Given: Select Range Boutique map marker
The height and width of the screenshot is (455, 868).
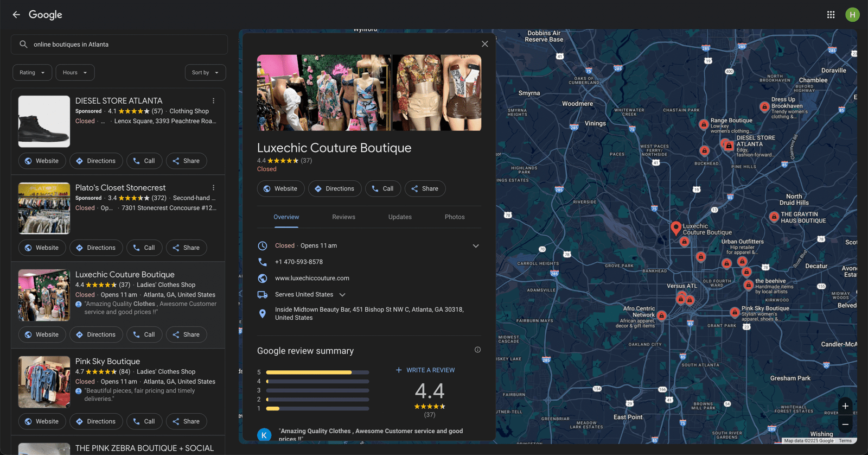Looking at the screenshot, I should point(704,125).
